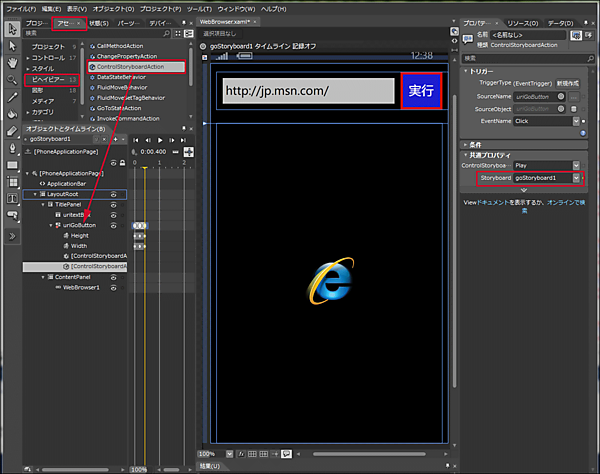Screen dimensions: 600x474
Task: Select the Pan hand tool
Action: (x=12, y=62)
